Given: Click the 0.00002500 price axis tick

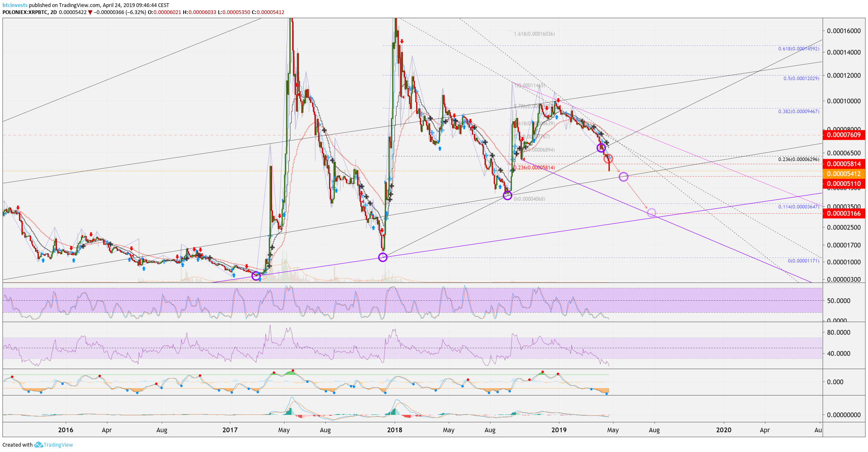Looking at the screenshot, I should pos(844,227).
